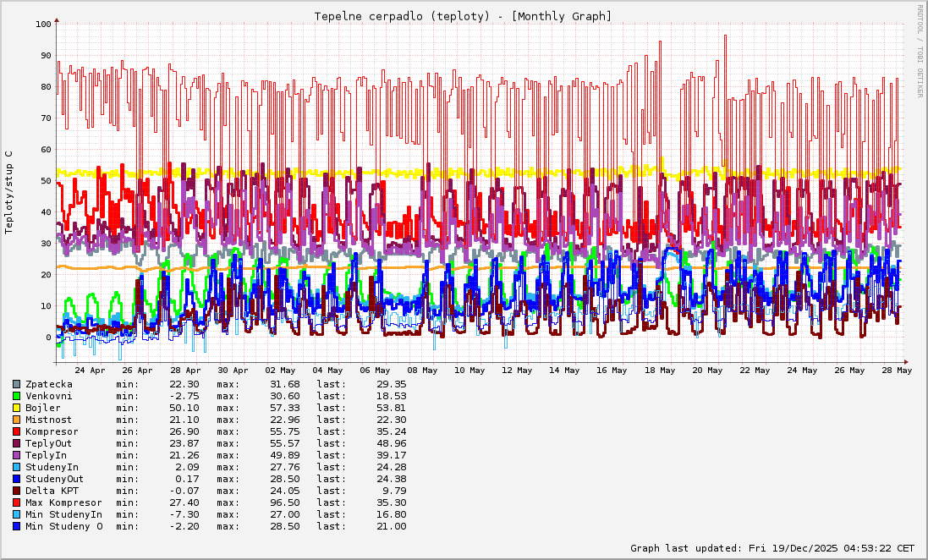This screenshot has width=928, height=560.
Task: Click the Min StudenyIn legend label
Action: pyautogui.click(x=63, y=514)
